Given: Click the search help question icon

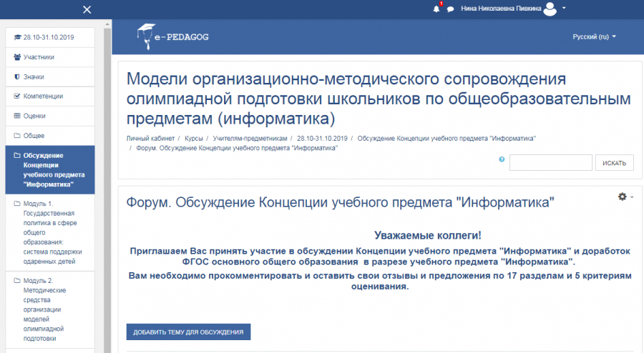Looking at the screenshot, I should point(502,159).
